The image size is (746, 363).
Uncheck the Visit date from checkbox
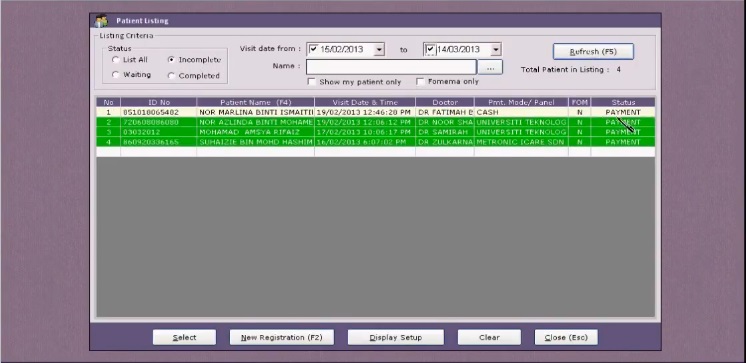click(313, 49)
